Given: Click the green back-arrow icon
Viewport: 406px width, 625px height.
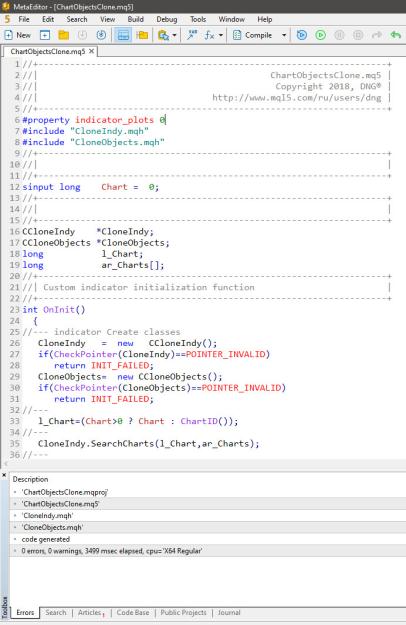Looking at the screenshot, I should click(x=395, y=35).
